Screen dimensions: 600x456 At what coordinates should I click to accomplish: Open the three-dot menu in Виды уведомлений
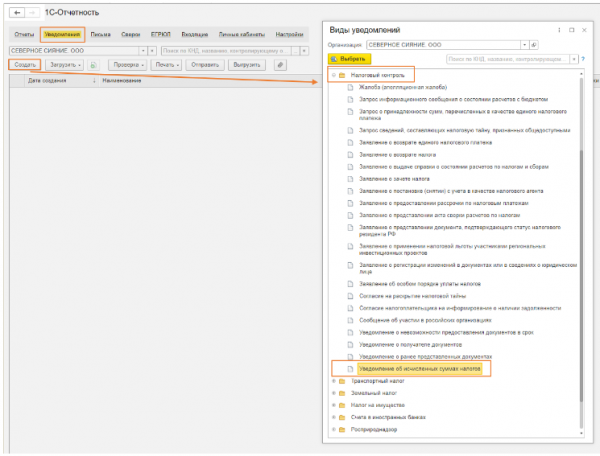tap(559, 30)
